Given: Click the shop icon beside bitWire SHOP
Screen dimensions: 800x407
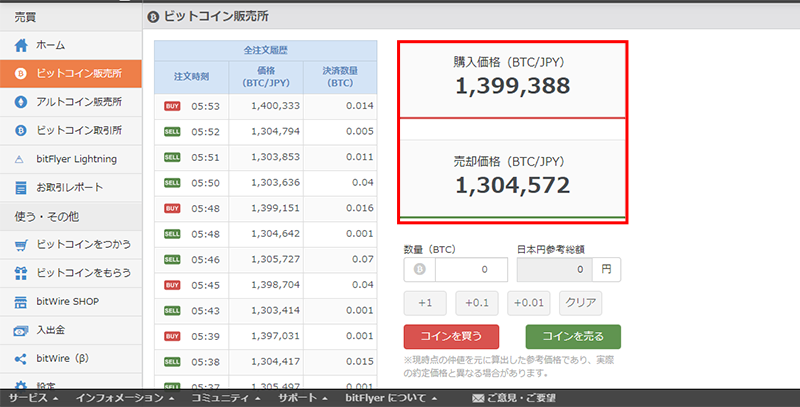Looking at the screenshot, I should click(20, 302).
